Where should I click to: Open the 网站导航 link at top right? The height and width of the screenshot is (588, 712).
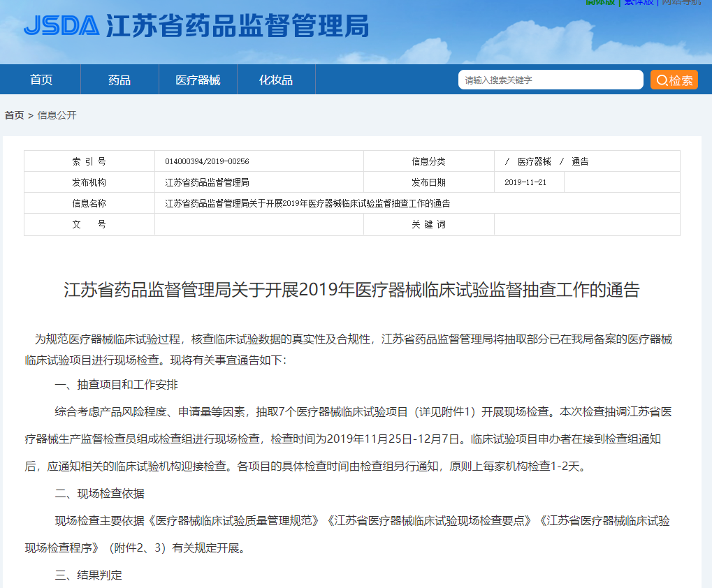pos(681,3)
